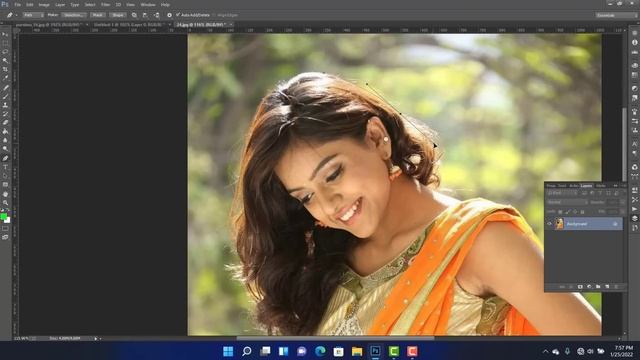640x360 pixels.
Task: Open the Pen tool preset picker arrow
Action: [x=16, y=15]
